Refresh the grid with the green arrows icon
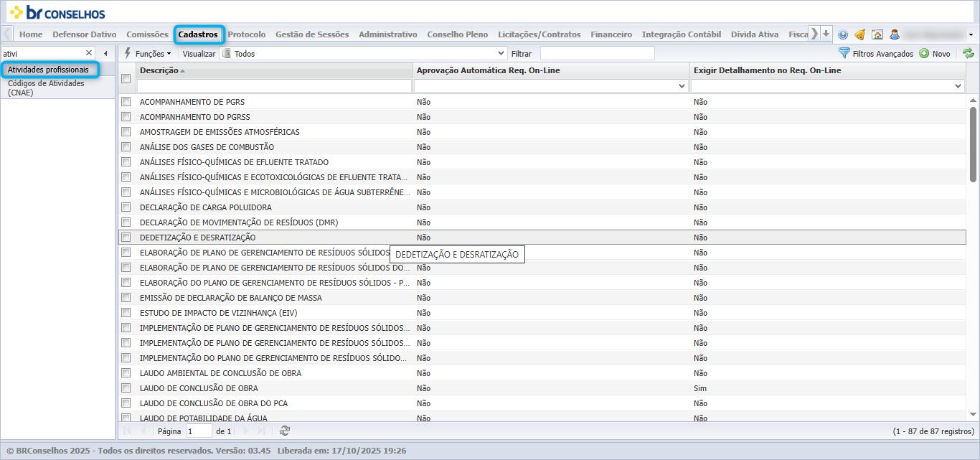The width and height of the screenshot is (980, 460). pyautogui.click(x=969, y=53)
